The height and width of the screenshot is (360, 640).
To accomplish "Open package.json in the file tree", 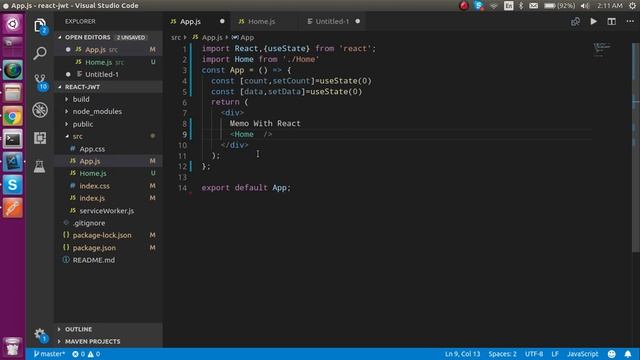I will click(108, 248).
